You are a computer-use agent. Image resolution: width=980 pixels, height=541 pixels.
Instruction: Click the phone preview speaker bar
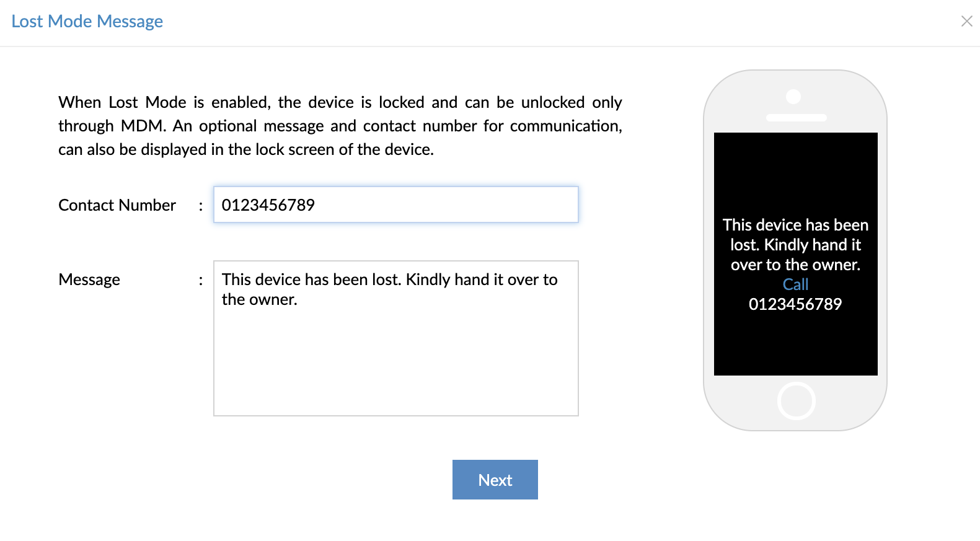coord(796,118)
